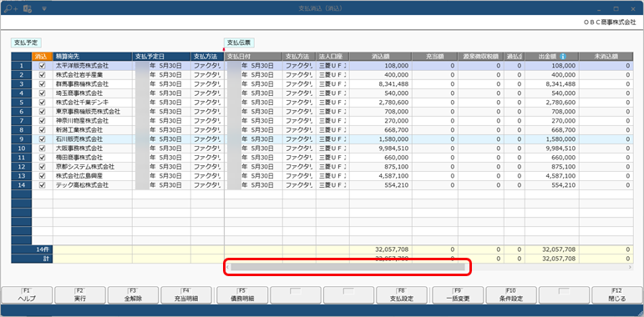Open the title bar quick-access dropdown arrow
The height and width of the screenshot is (317, 644).
pos(44,8)
